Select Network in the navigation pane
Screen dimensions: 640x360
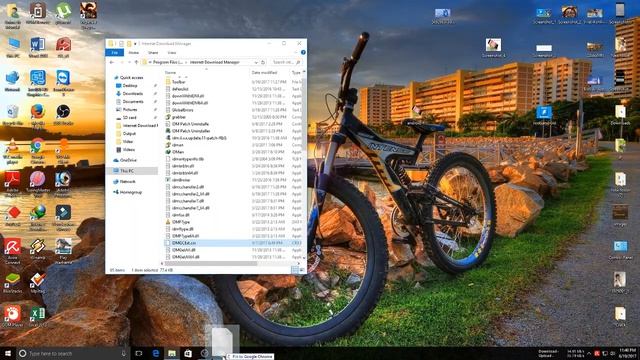128,182
